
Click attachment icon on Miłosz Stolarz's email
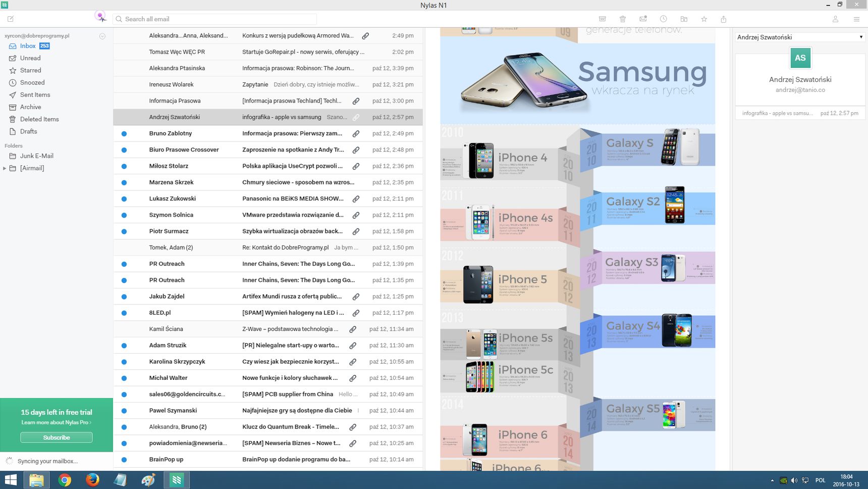356,166
